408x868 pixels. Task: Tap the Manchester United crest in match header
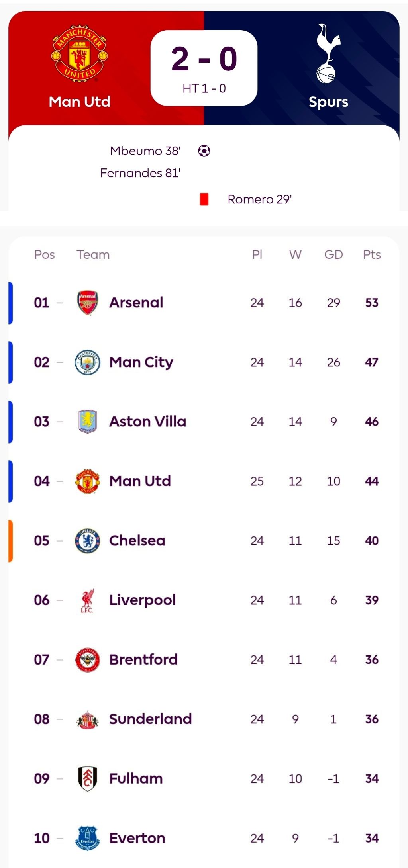click(80, 54)
